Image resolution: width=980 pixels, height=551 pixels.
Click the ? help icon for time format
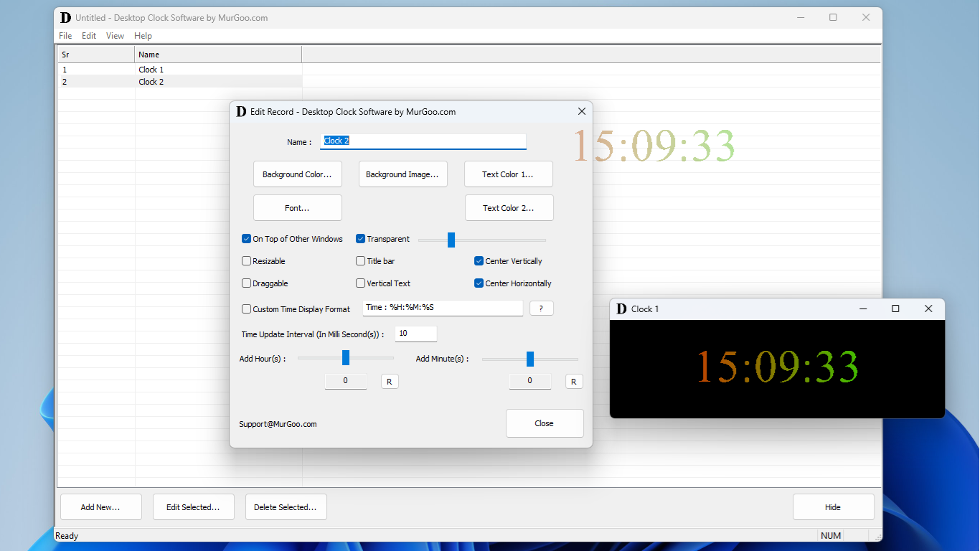coord(541,308)
